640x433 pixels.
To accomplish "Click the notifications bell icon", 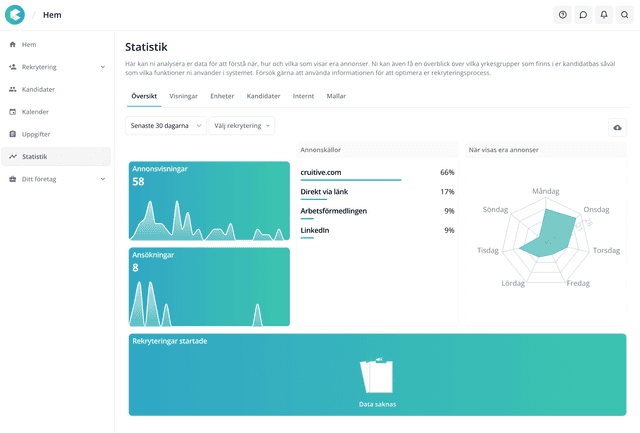I will pyautogui.click(x=604, y=15).
